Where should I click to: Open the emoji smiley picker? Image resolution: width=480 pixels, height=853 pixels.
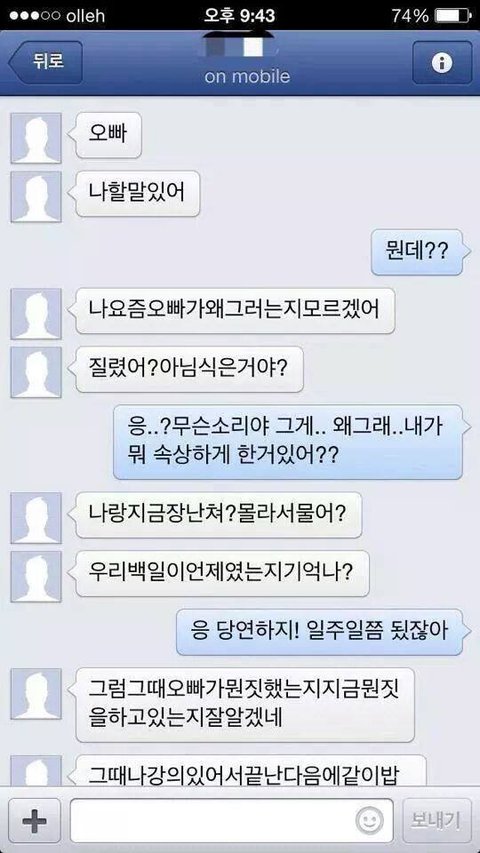click(x=369, y=820)
